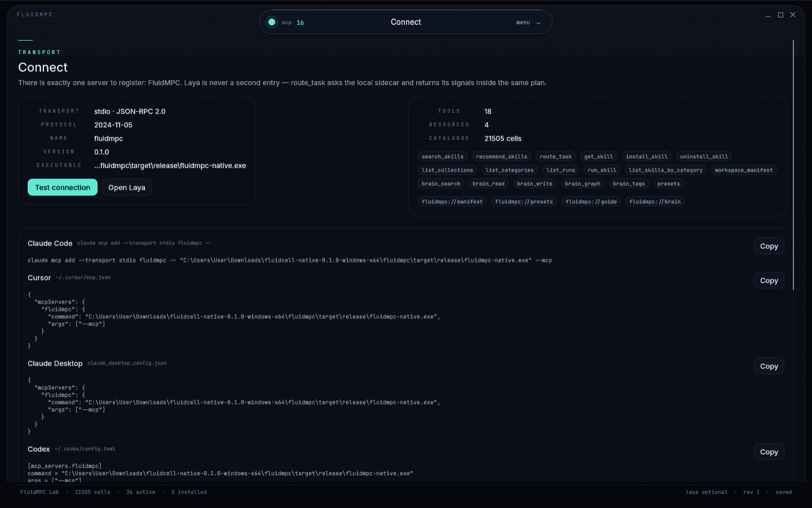
Task: Click the install_skill tool chip
Action: (647, 157)
